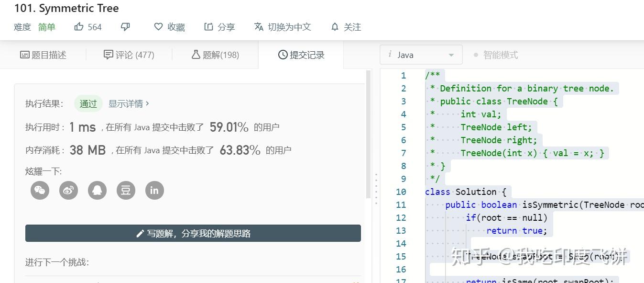Share result to Douban icon
The height and width of the screenshot is (283, 644).
click(x=126, y=190)
